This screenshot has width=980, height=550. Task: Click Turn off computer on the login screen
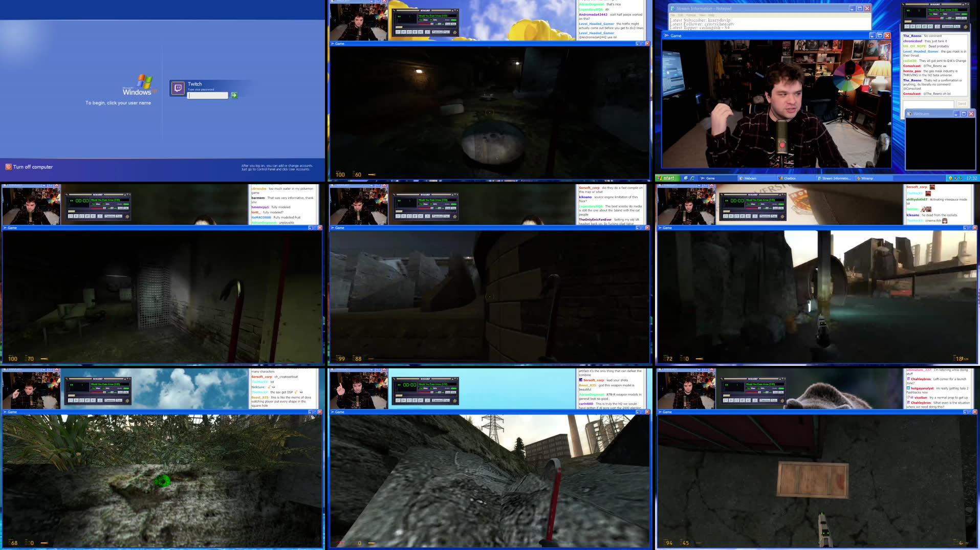point(31,167)
